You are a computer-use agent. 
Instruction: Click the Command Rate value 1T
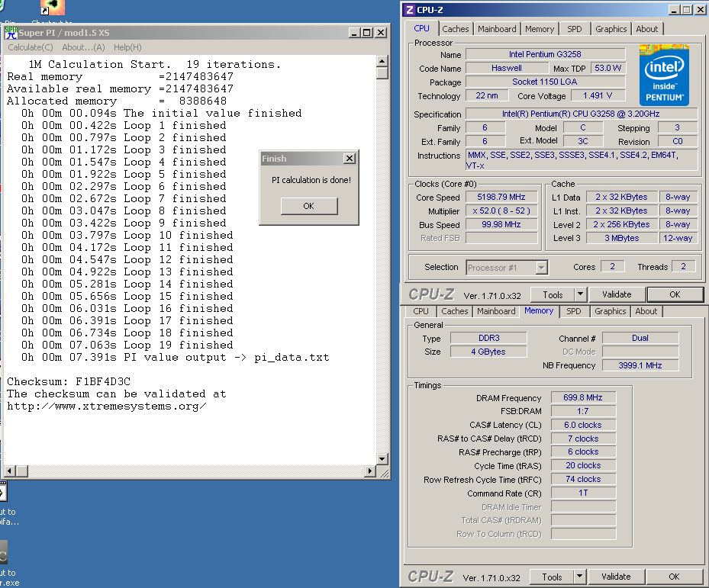tap(583, 493)
